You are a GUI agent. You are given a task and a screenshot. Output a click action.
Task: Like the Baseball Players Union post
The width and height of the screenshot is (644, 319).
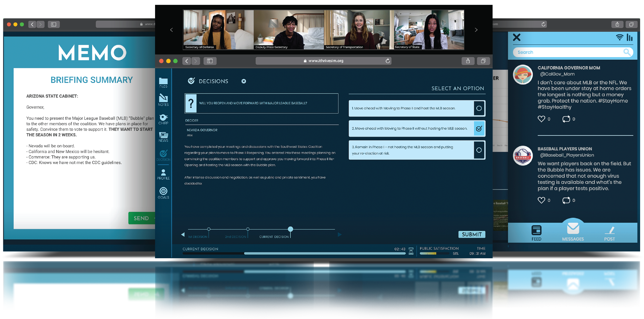[541, 200]
